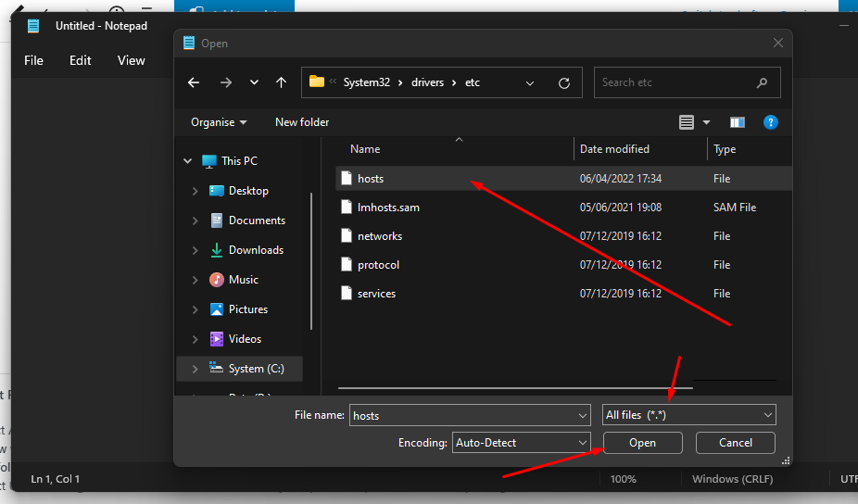Collapse the This PC tree node

tap(188, 161)
